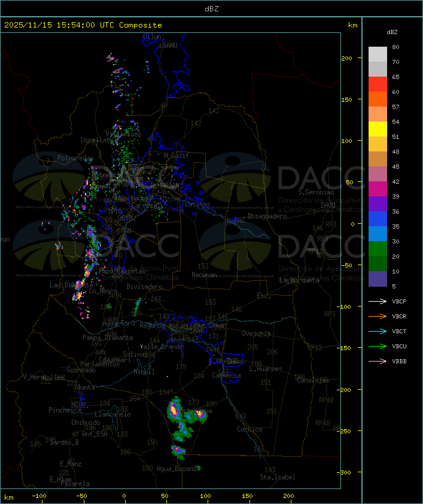The width and height of the screenshot is (423, 504).
Task: Pick the magenta 39-42 dBZ swatch
Action: pos(378,189)
